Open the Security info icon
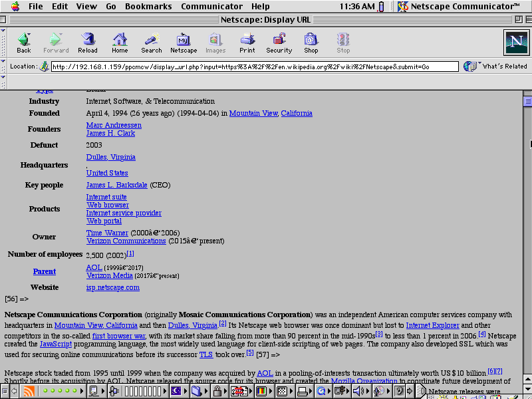The width and height of the screenshot is (532, 399). 279,39
